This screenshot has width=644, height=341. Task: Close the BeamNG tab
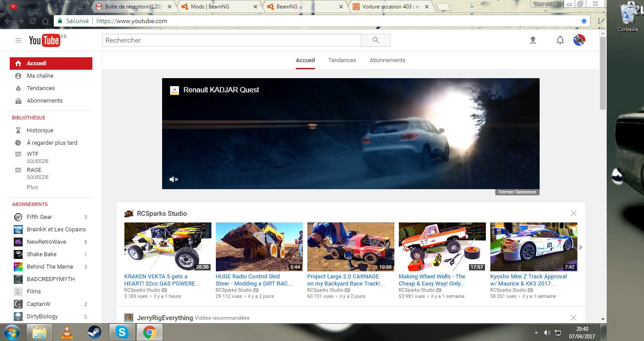[341, 7]
